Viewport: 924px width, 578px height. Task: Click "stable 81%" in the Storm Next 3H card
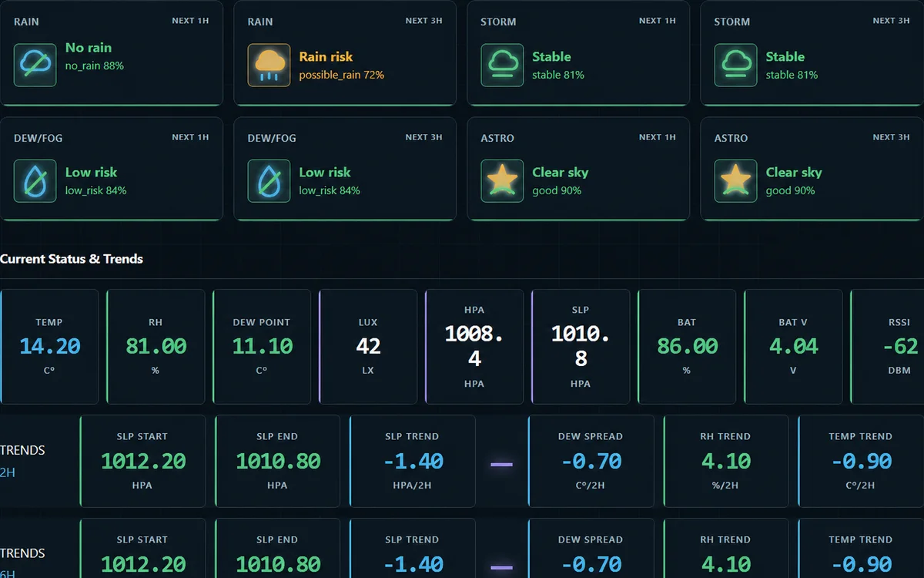792,75
